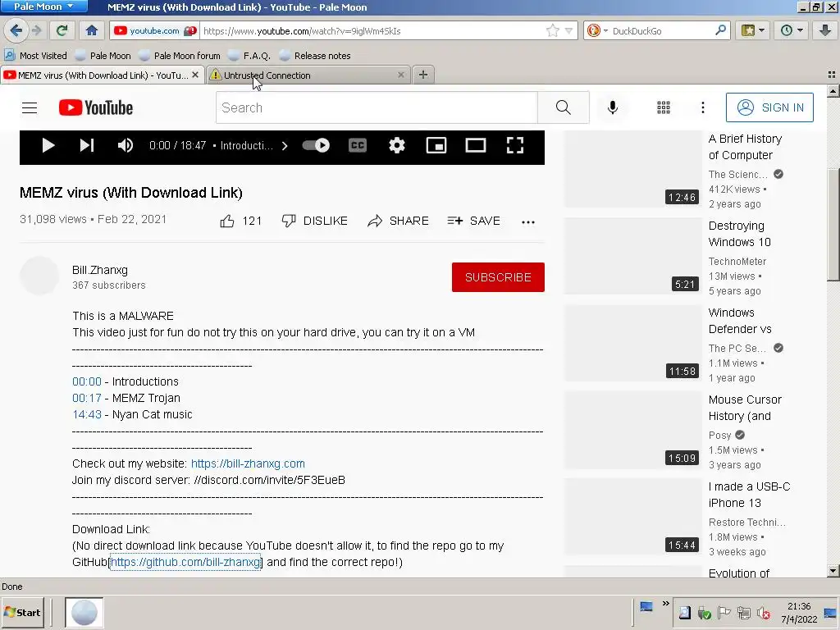Click the Bill.Zhanxg channel avatar
The height and width of the screenshot is (630, 840).
(x=39, y=276)
